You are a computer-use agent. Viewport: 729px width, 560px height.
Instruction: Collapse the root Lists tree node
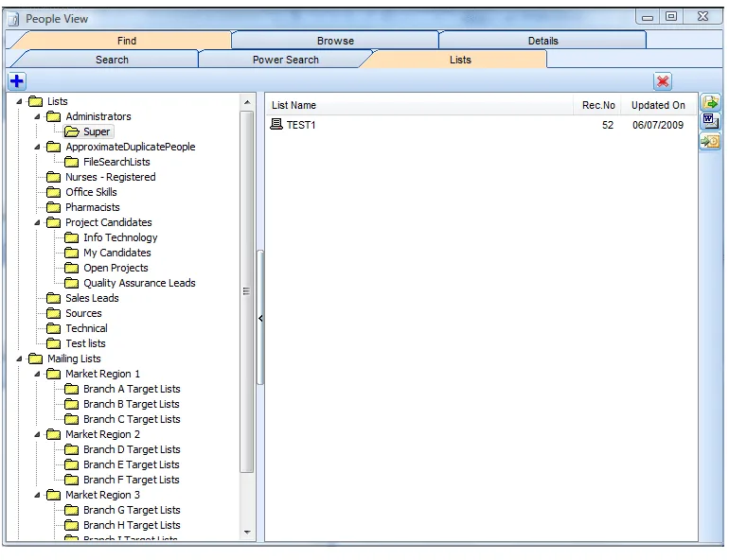point(19,101)
